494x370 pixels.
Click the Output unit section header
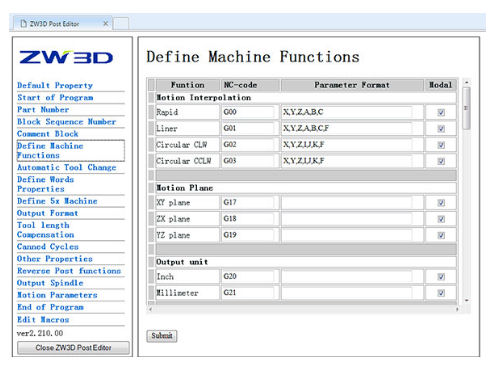(306, 262)
